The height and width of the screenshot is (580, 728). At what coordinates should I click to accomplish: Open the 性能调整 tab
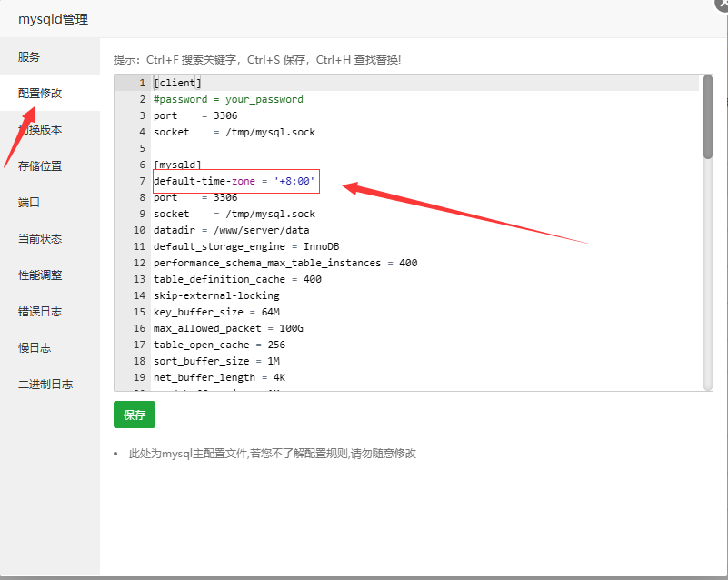[50, 275]
